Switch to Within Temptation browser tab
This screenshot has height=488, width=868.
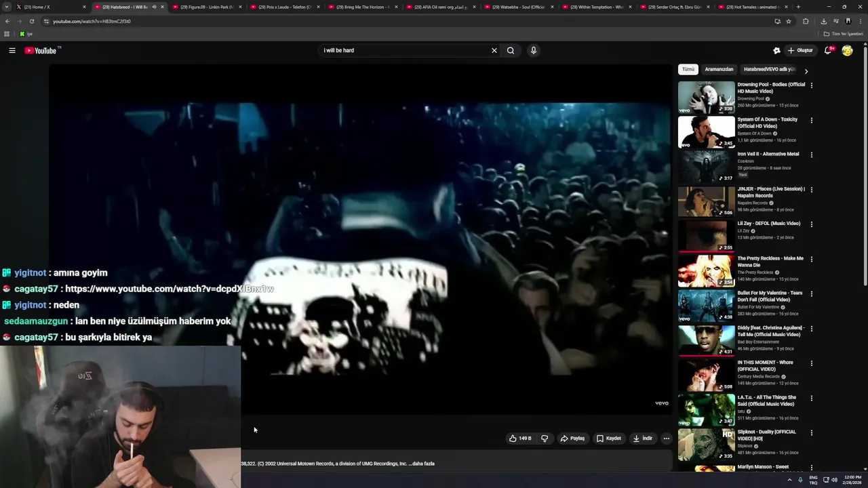point(595,7)
